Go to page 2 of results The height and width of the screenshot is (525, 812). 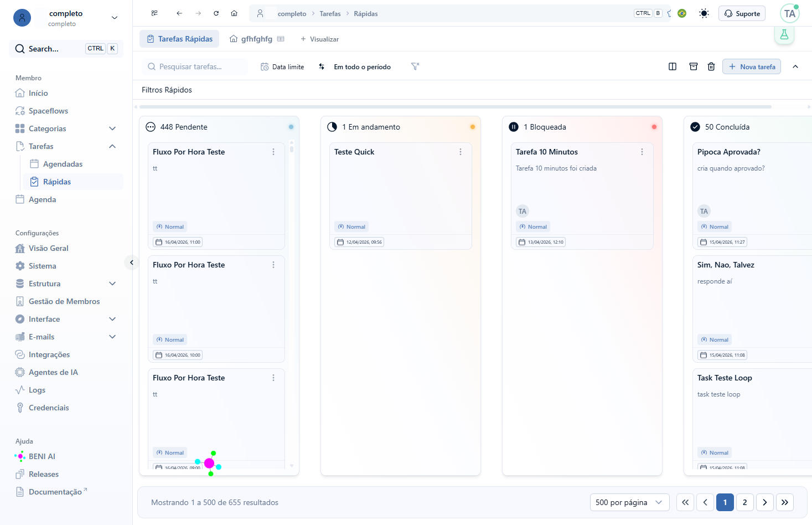pos(744,502)
